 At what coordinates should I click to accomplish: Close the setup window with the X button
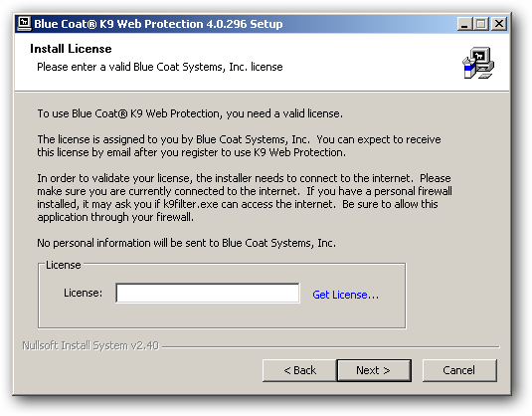pos(499,24)
